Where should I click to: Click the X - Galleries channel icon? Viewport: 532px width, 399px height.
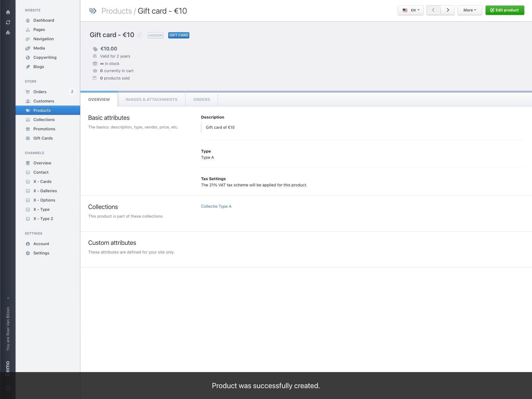(28, 191)
